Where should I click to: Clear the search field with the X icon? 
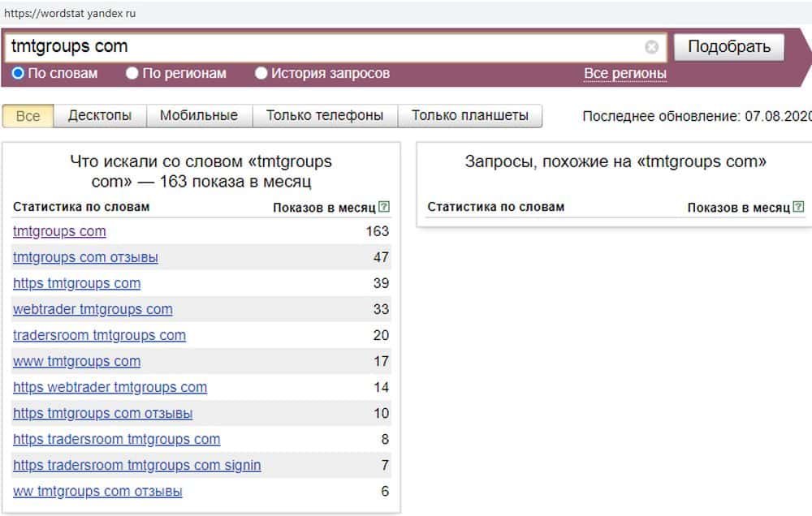[x=651, y=47]
